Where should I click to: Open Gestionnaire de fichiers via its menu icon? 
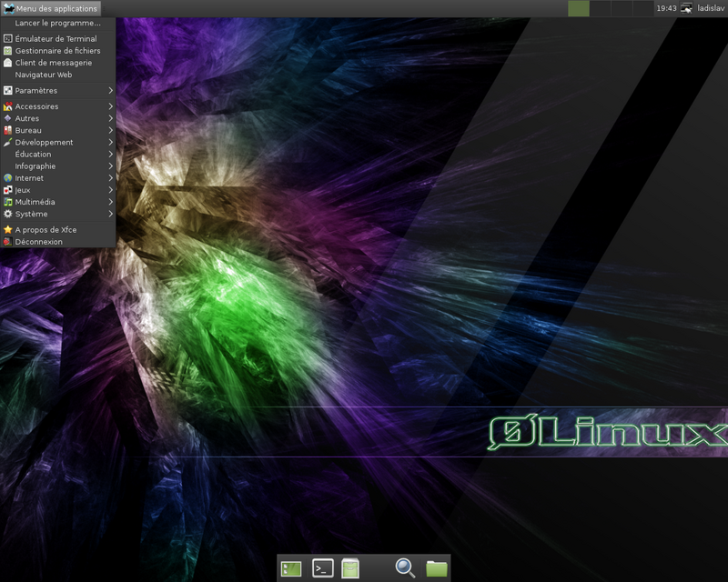click(x=7, y=51)
